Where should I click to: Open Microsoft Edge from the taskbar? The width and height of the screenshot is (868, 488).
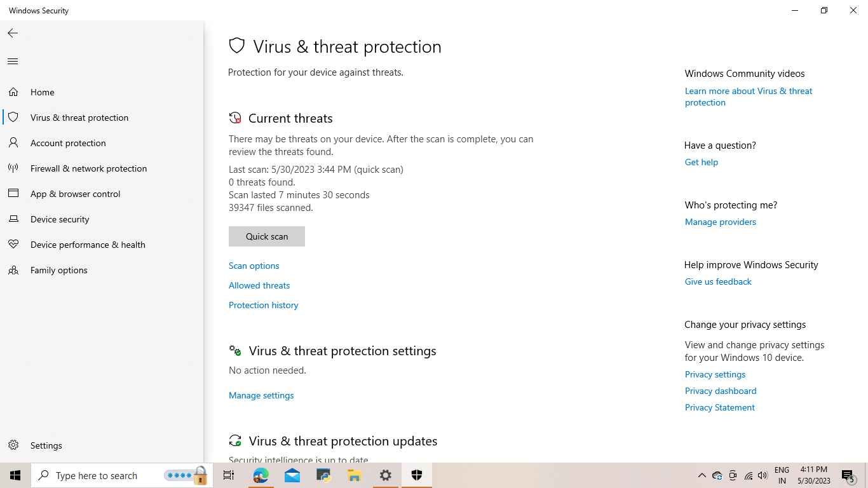click(x=261, y=475)
